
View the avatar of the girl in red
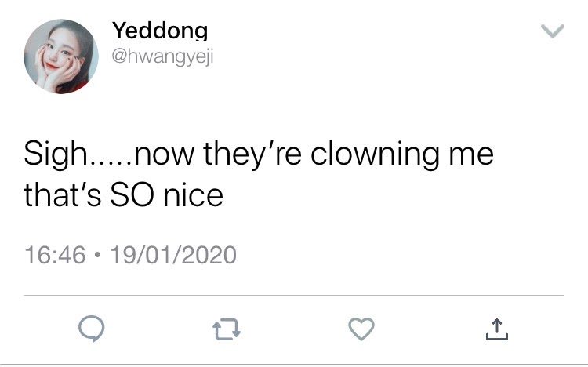[61, 56]
